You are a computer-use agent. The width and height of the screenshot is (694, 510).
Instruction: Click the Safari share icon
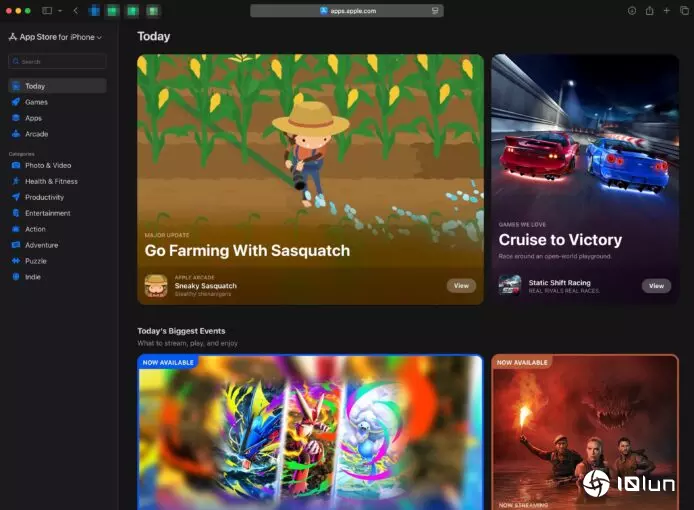[x=649, y=11]
